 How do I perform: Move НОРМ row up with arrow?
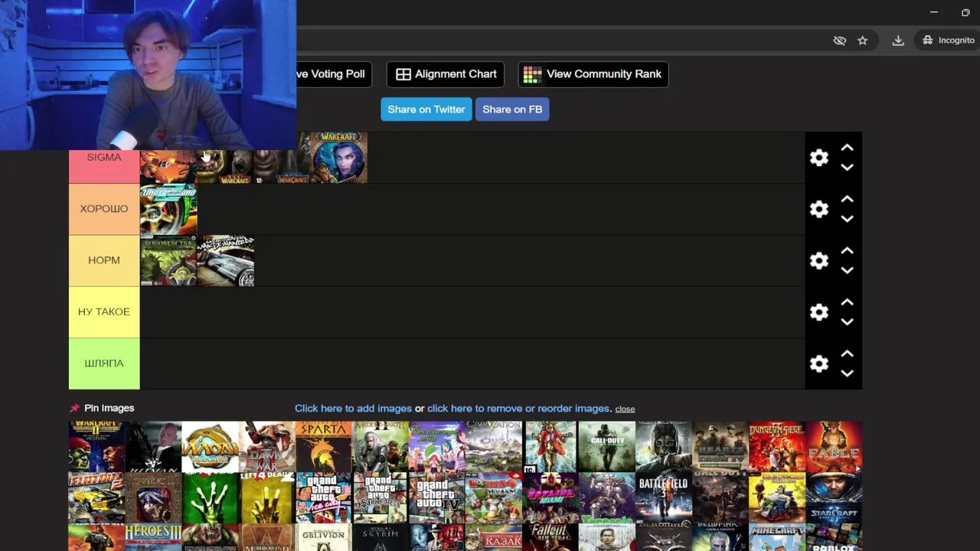(x=847, y=250)
